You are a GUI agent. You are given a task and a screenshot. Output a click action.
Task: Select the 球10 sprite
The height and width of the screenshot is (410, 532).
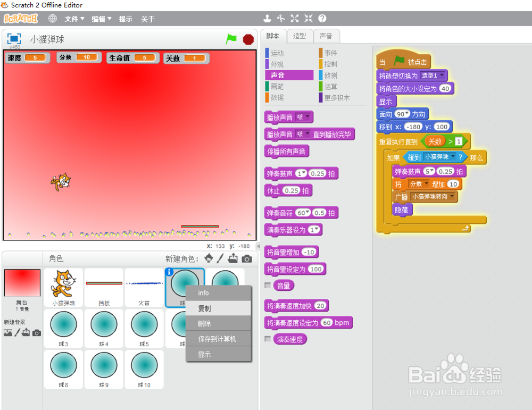[x=144, y=369]
